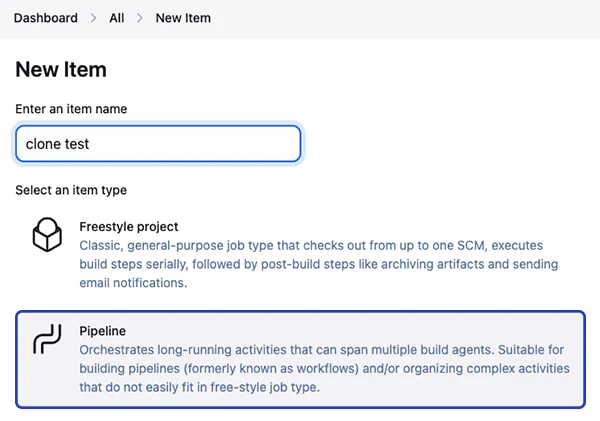600x421 pixels.
Task: Select the Pipeline item title
Action: tap(103, 331)
